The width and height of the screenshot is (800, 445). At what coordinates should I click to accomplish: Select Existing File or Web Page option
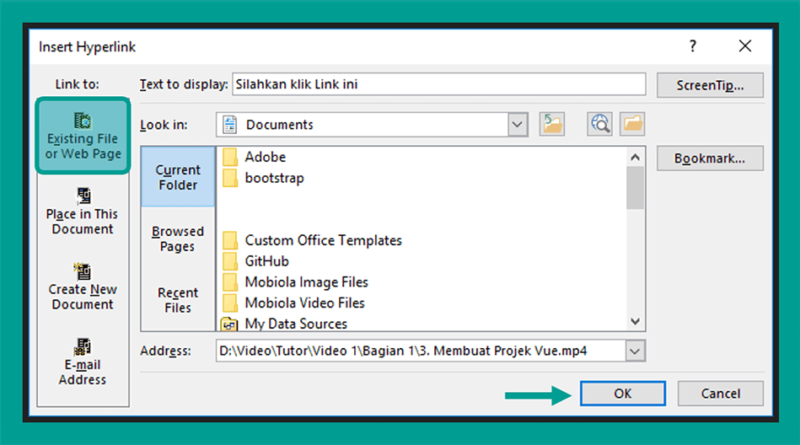point(83,136)
